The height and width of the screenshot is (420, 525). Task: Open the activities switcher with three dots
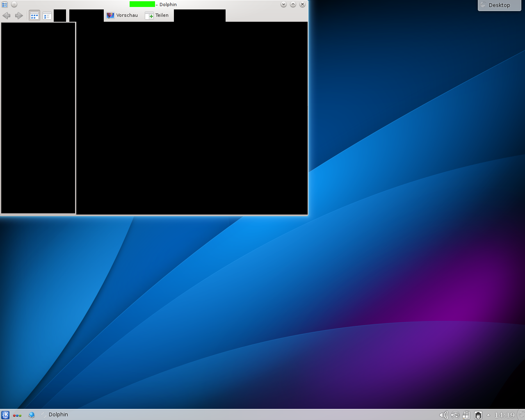17,415
